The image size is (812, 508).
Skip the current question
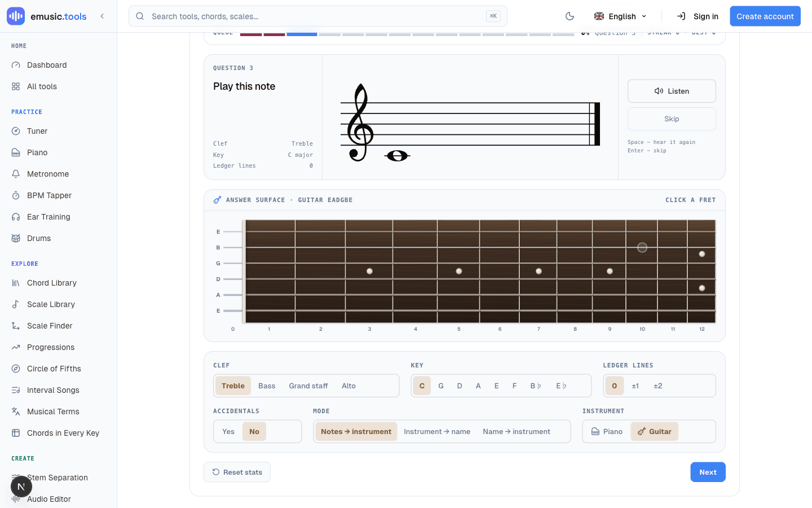(672, 119)
